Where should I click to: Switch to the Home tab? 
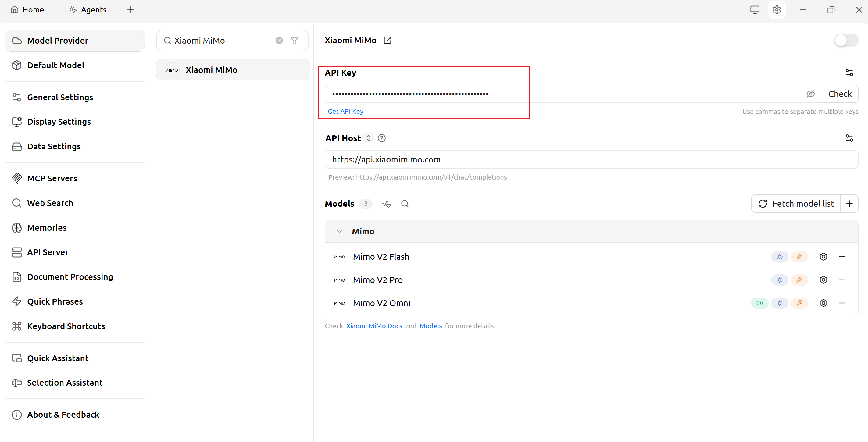(27, 10)
